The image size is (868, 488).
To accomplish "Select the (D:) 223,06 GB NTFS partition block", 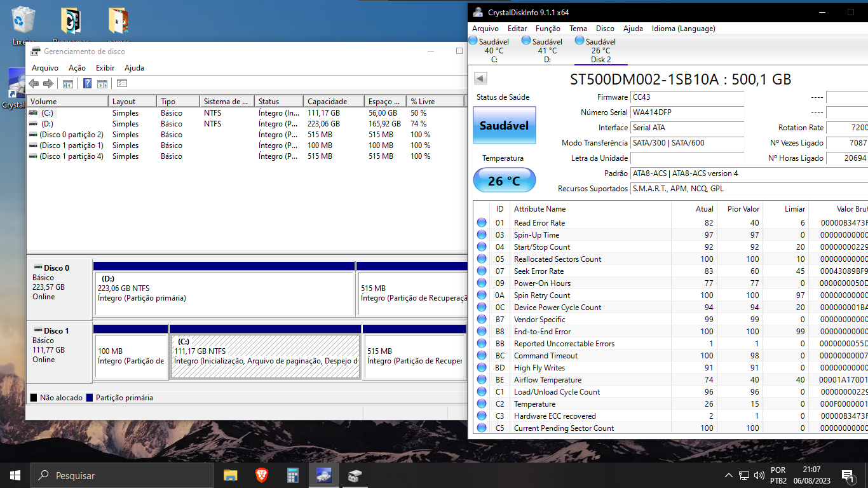I will point(224,289).
